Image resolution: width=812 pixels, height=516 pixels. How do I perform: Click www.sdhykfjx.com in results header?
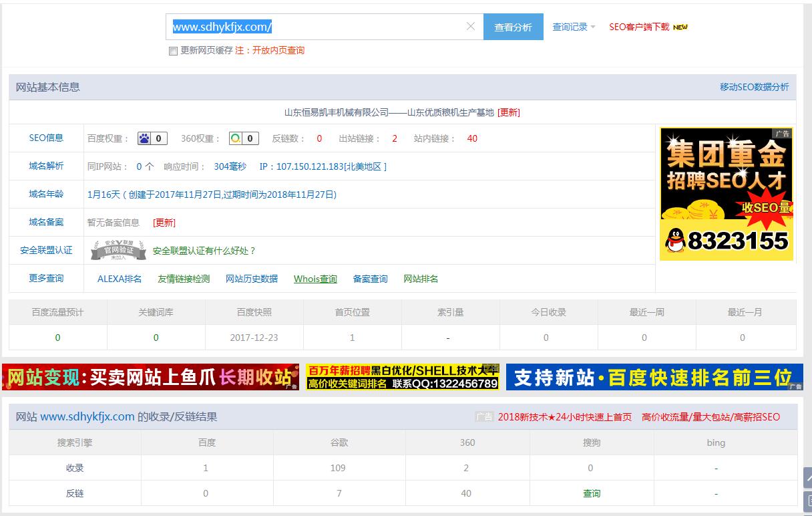pyautogui.click(x=87, y=416)
